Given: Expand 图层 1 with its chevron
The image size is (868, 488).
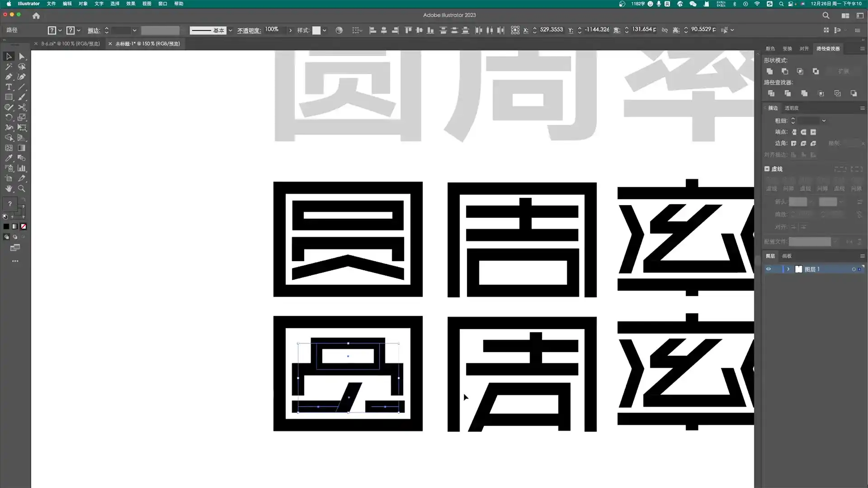Looking at the screenshot, I should 788,269.
